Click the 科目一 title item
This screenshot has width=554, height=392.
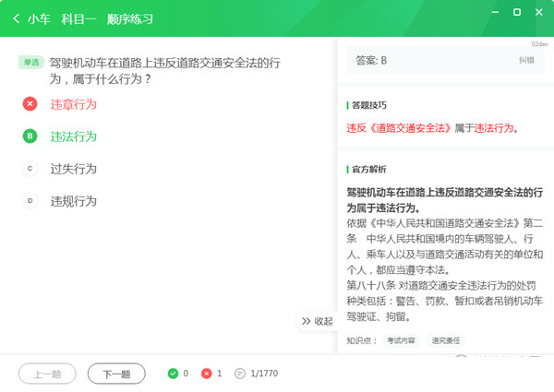coord(78,18)
